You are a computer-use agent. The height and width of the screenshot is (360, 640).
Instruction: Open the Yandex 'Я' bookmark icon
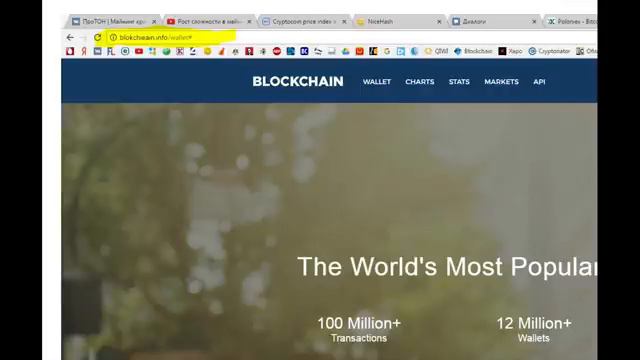84,51
